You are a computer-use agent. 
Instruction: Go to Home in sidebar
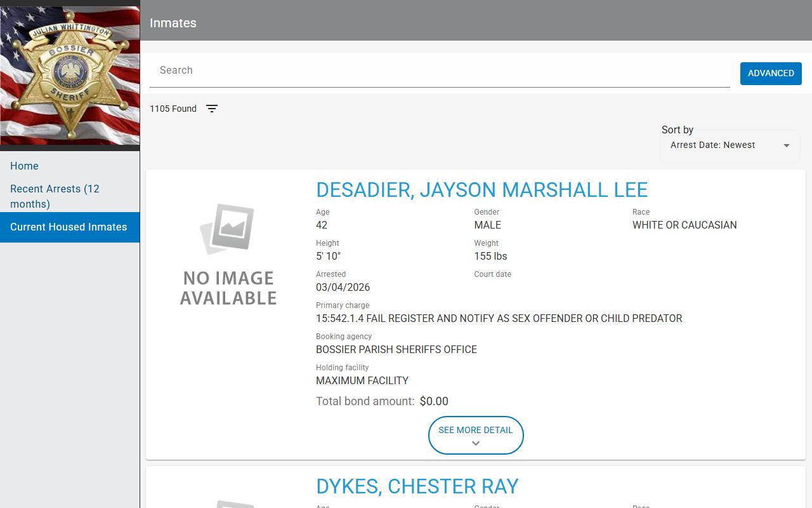click(x=24, y=166)
